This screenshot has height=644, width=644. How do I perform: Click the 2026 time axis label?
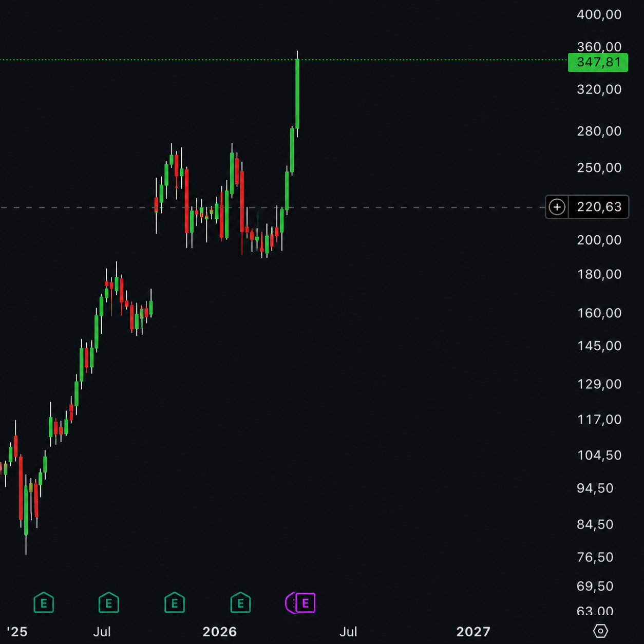[219, 631]
